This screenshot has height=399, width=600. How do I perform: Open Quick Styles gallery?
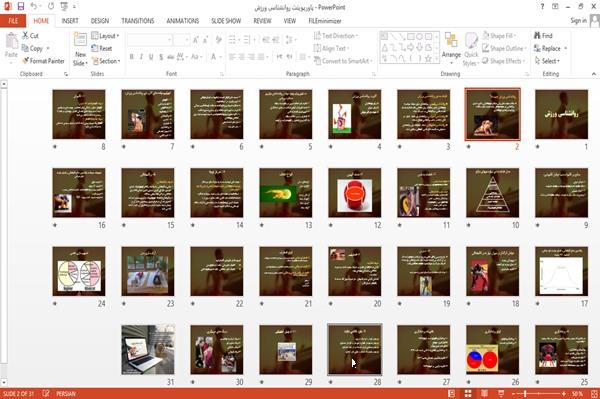471,49
